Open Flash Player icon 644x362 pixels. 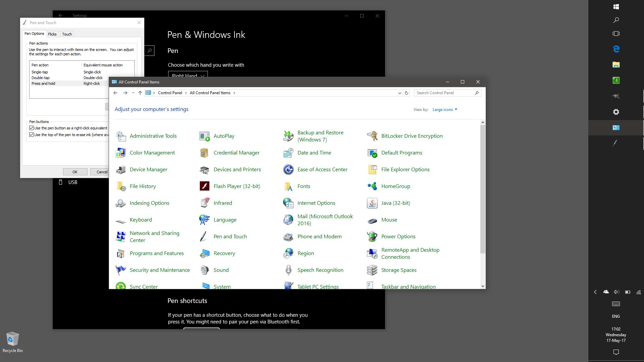[x=205, y=186]
